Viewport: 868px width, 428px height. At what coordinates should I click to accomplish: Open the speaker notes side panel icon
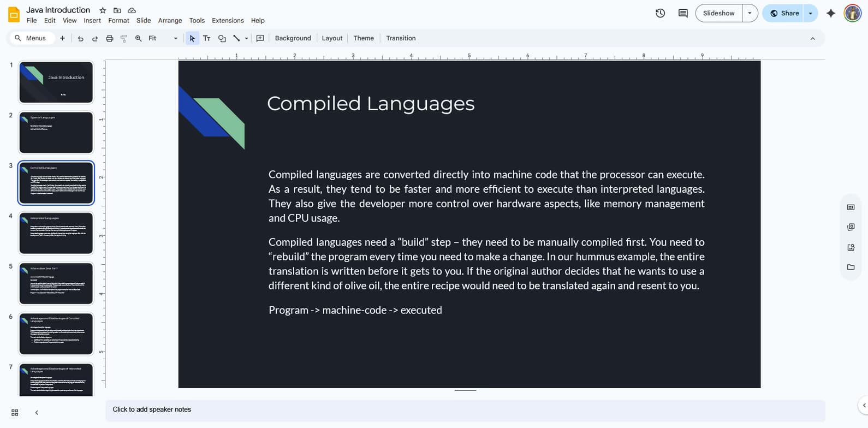[851, 207]
